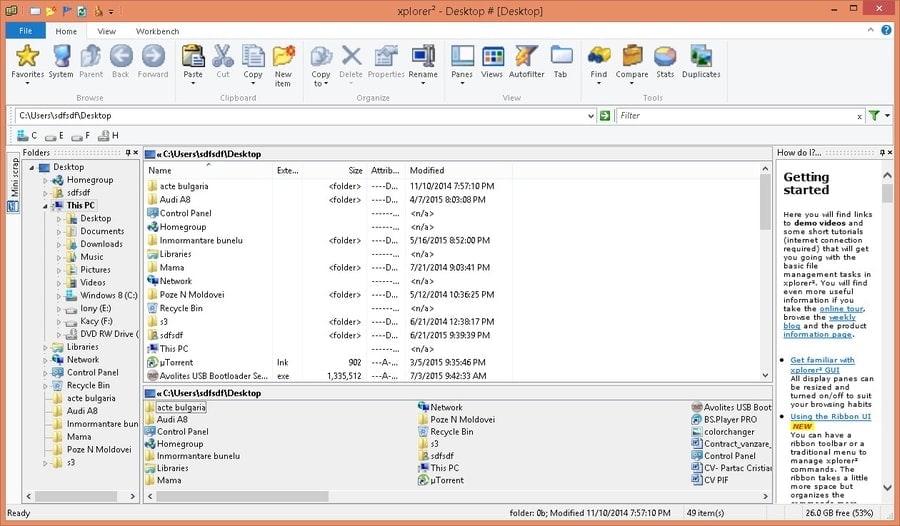Cut selected items with scissors icon
This screenshot has height=526, width=900.
(223, 61)
